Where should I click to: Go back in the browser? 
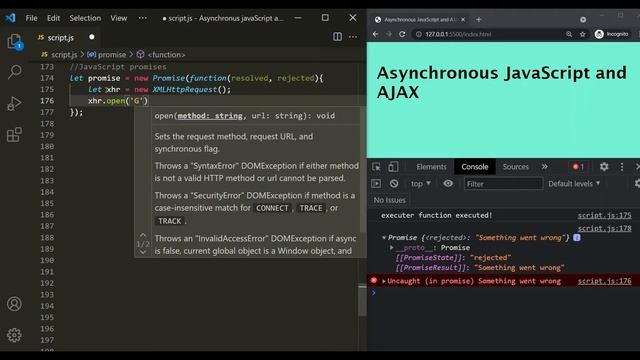376,34
